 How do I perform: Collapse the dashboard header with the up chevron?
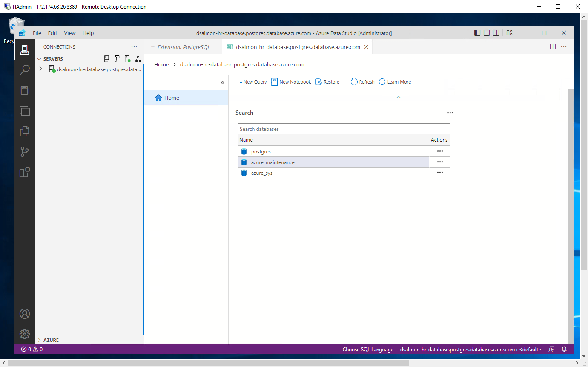click(x=399, y=97)
